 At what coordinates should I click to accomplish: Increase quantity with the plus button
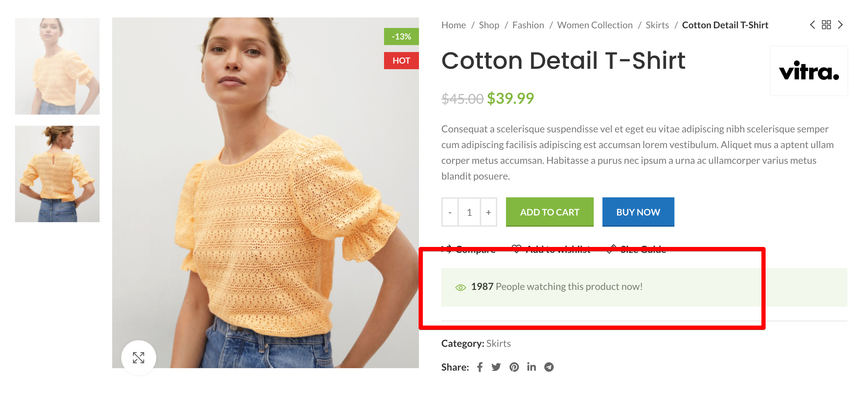[x=489, y=212]
